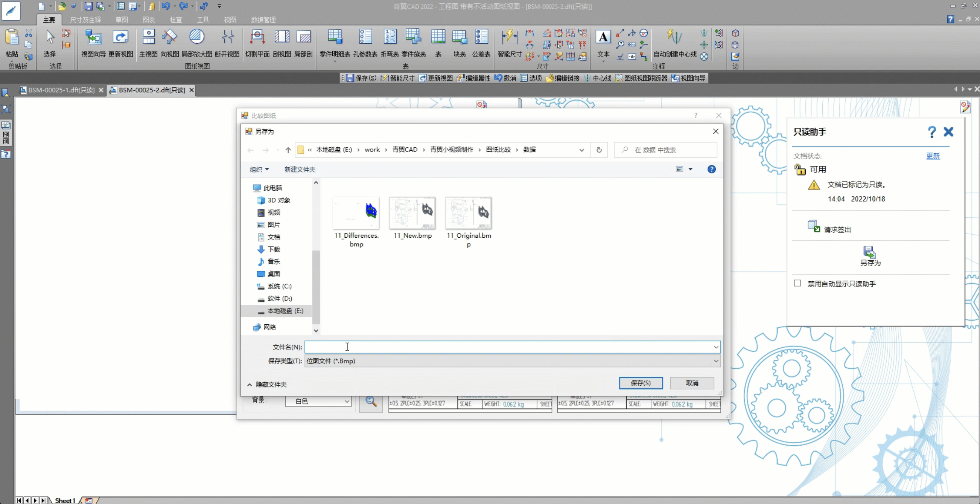Open the 保存类型 dropdown
This screenshot has width=980, height=504.
513,361
